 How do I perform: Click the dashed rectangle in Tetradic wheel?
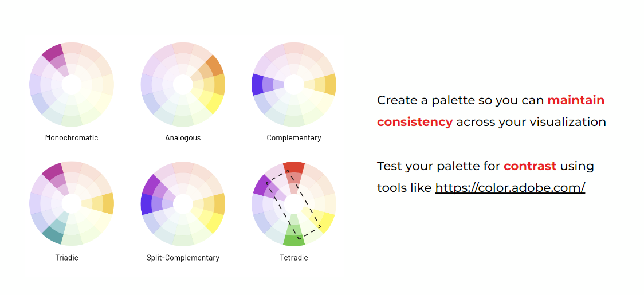click(293, 205)
